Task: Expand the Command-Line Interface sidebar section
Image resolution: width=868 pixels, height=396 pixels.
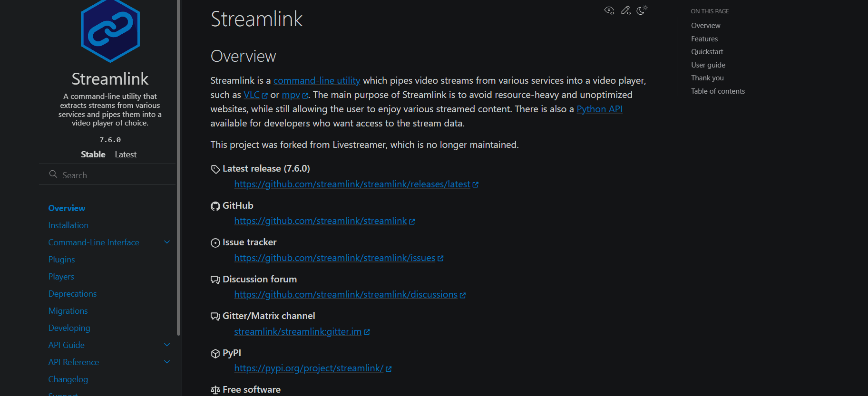Action: click(x=167, y=242)
